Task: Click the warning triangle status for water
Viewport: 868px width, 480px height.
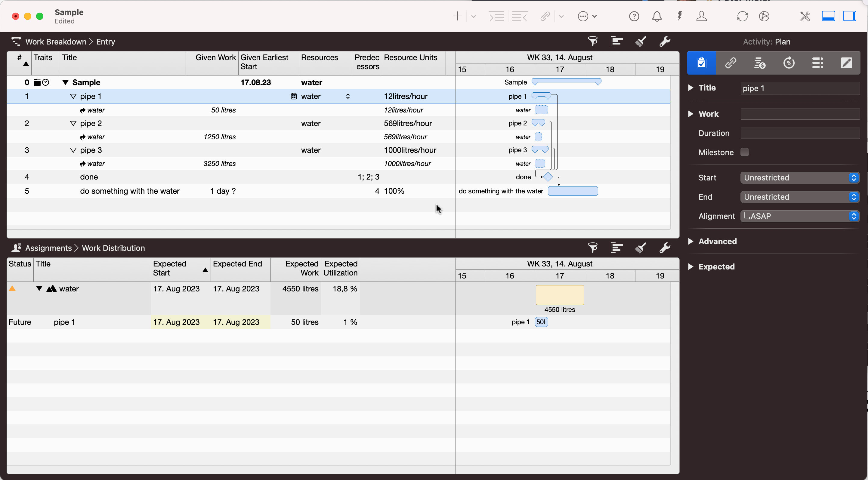Action: coord(12,288)
